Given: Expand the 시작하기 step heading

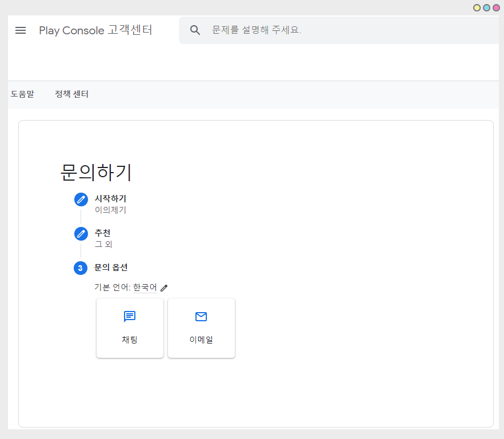Looking at the screenshot, I should click(x=110, y=199).
